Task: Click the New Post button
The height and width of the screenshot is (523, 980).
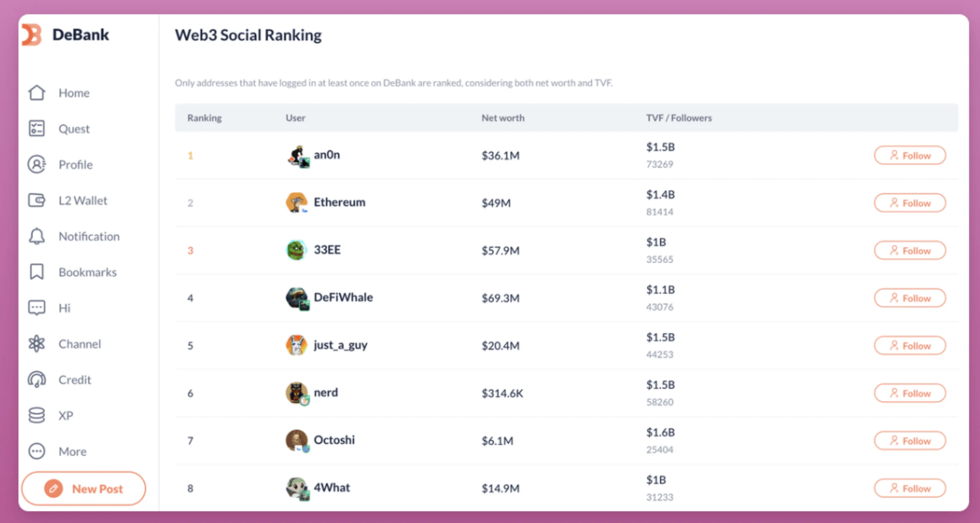Action: coord(84,489)
